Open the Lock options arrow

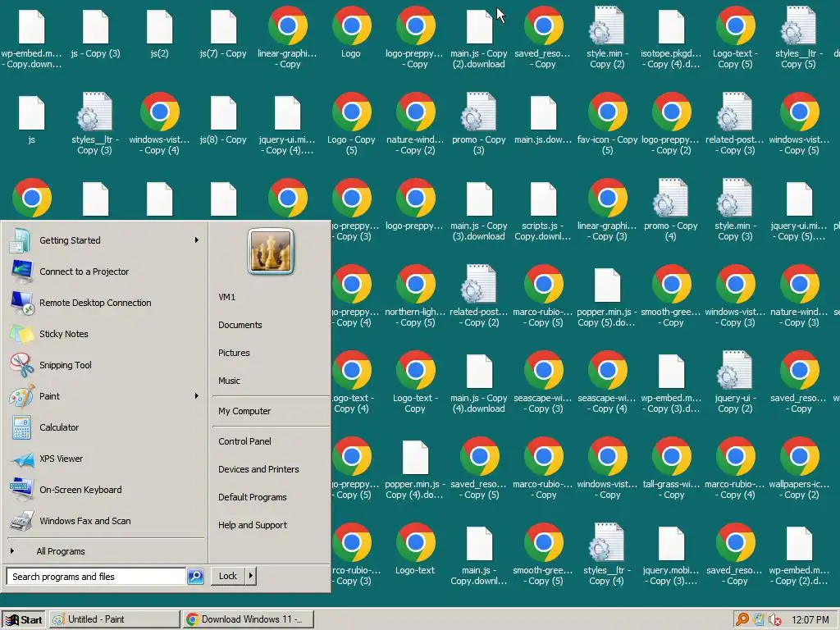(250, 576)
